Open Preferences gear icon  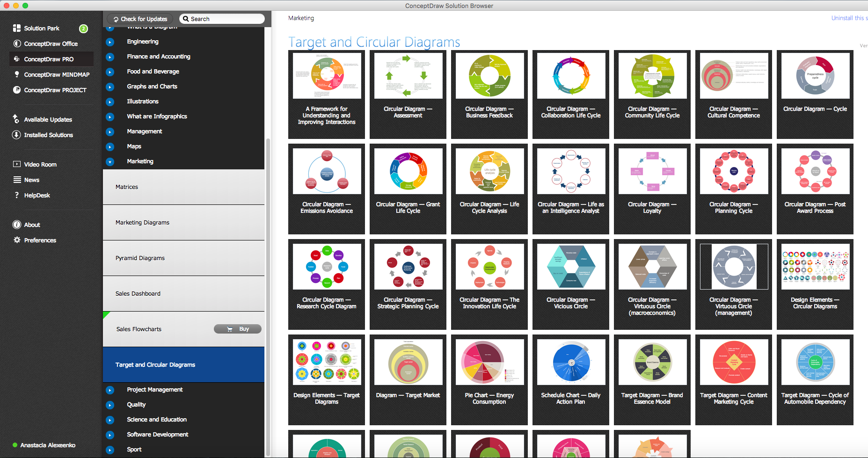click(x=17, y=240)
